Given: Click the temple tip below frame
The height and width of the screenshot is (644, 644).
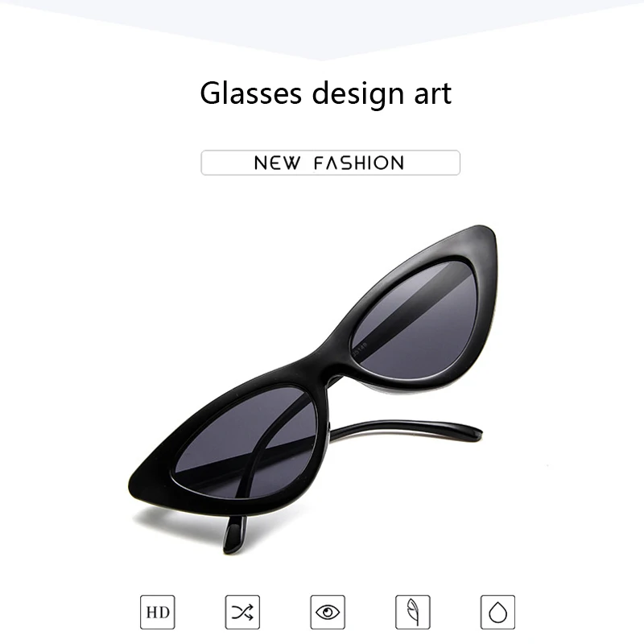Looking at the screenshot, I should pos(235,533).
